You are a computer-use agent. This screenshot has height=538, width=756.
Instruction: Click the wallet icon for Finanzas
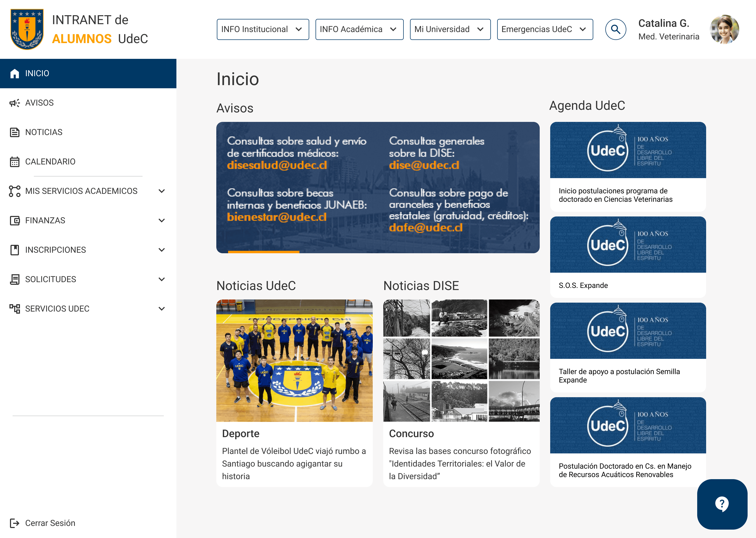14,221
